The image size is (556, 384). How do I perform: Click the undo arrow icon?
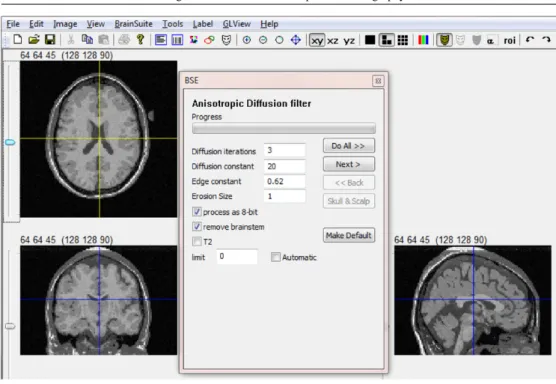point(530,40)
